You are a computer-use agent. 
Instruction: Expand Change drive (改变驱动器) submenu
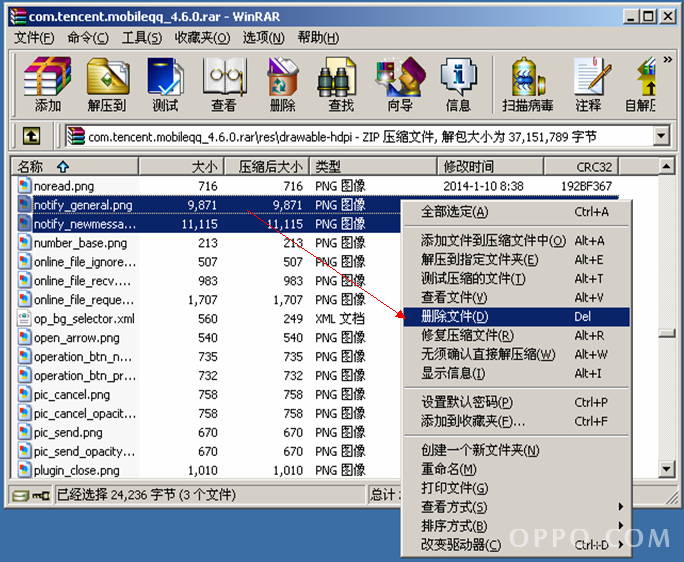click(516, 545)
